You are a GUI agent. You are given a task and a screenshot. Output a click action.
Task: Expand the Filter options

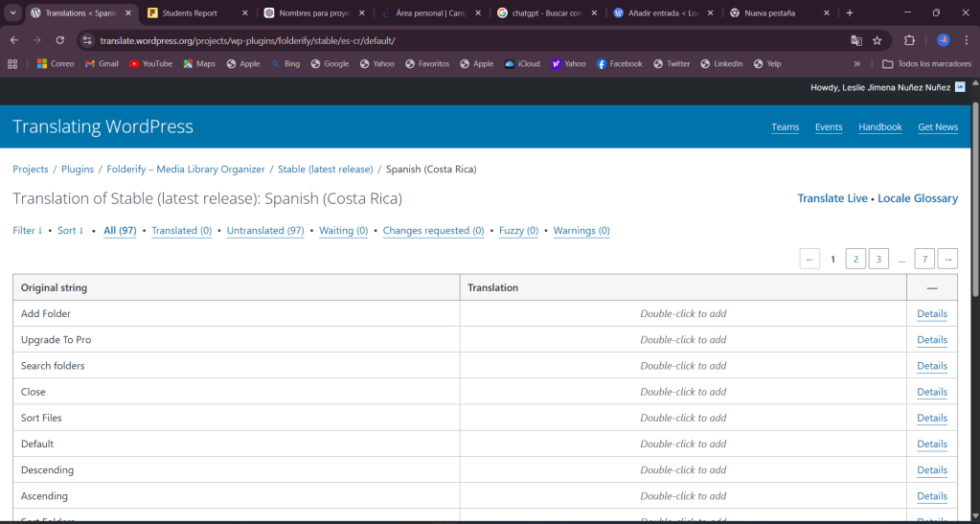click(27, 231)
